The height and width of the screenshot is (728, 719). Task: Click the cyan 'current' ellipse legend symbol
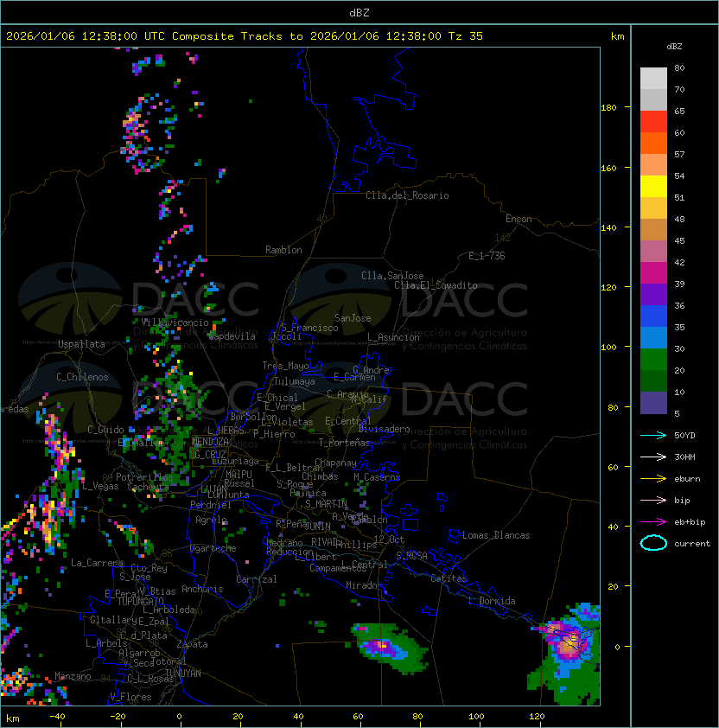pyautogui.click(x=653, y=543)
